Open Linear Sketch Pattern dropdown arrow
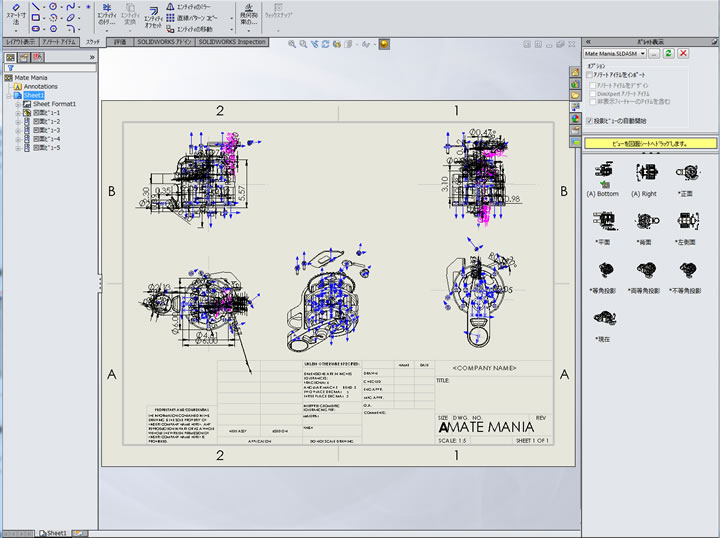This screenshot has height=538, width=720. click(231, 18)
